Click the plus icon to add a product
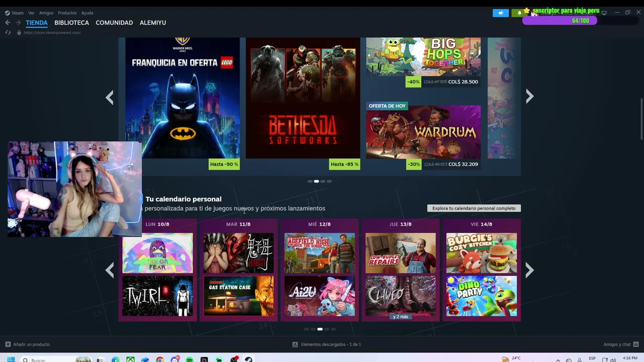Image resolution: width=644 pixels, height=362 pixels. pyautogui.click(x=8, y=344)
